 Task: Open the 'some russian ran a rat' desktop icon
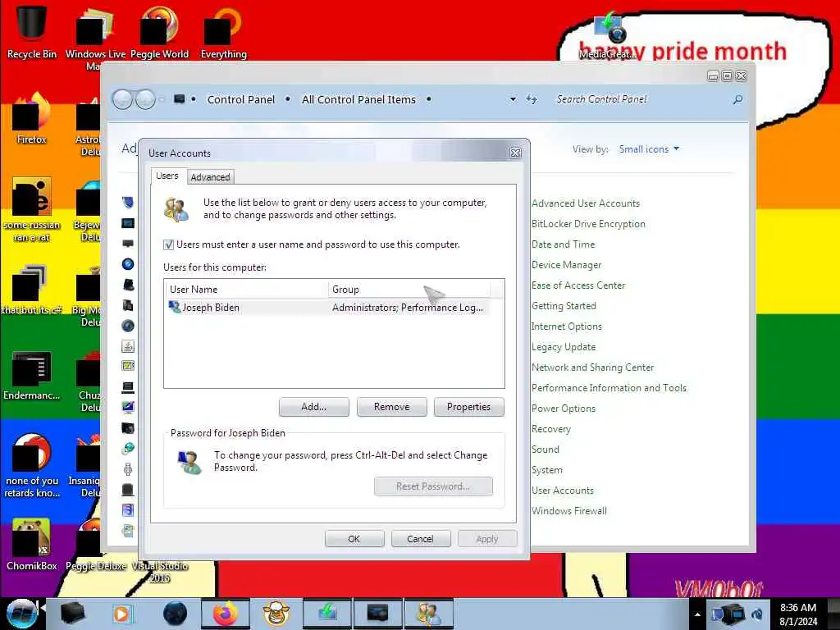pyautogui.click(x=31, y=209)
